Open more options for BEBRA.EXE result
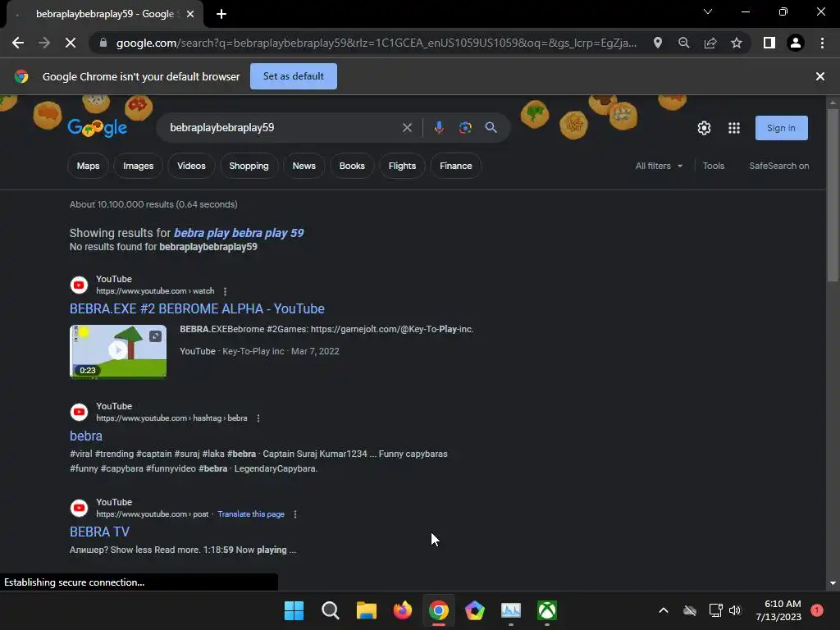840x630 pixels. (x=225, y=291)
